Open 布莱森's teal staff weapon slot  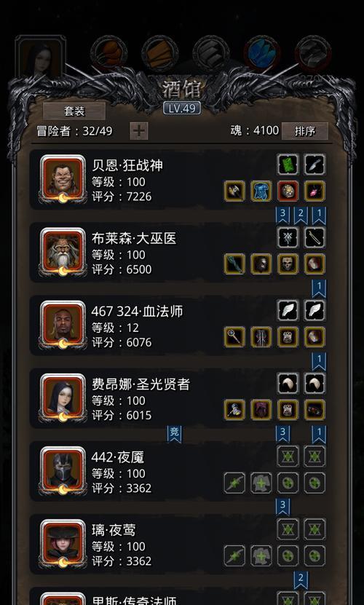(x=234, y=264)
